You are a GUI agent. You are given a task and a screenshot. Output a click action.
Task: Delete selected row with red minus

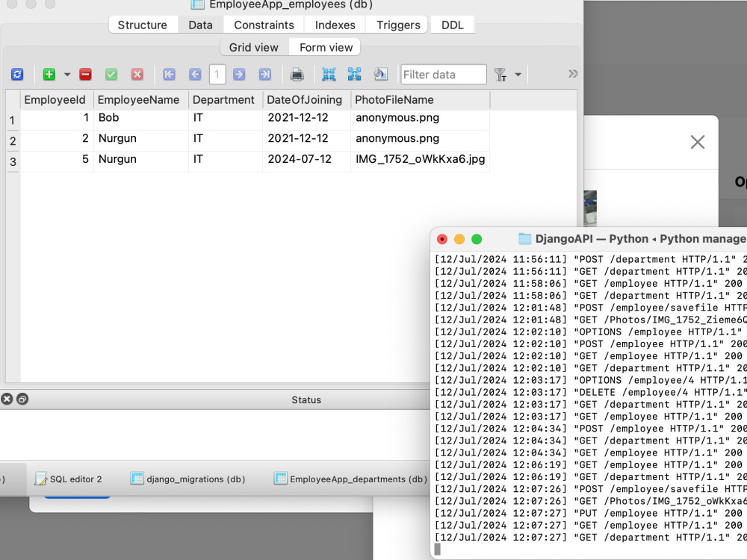(86, 74)
